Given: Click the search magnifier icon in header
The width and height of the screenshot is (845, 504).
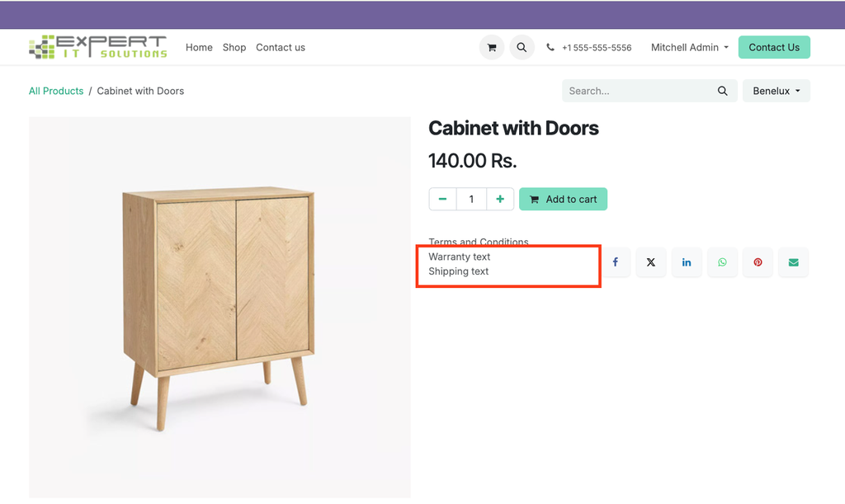Looking at the screenshot, I should (x=522, y=48).
